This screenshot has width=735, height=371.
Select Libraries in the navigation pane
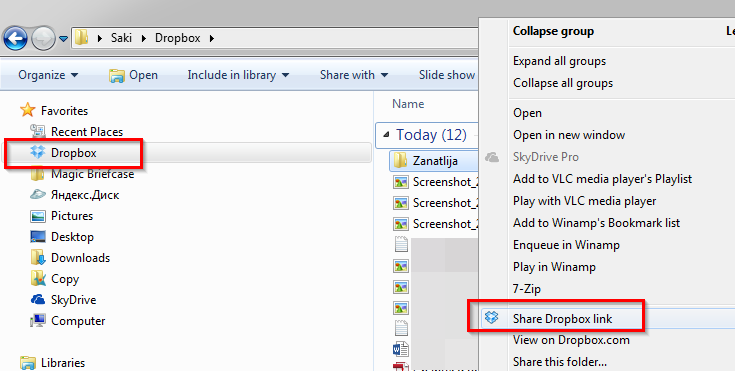tap(63, 363)
